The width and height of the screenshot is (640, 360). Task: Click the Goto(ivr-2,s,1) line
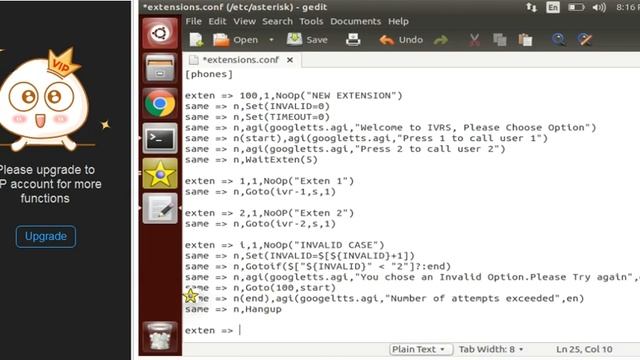[260, 224]
